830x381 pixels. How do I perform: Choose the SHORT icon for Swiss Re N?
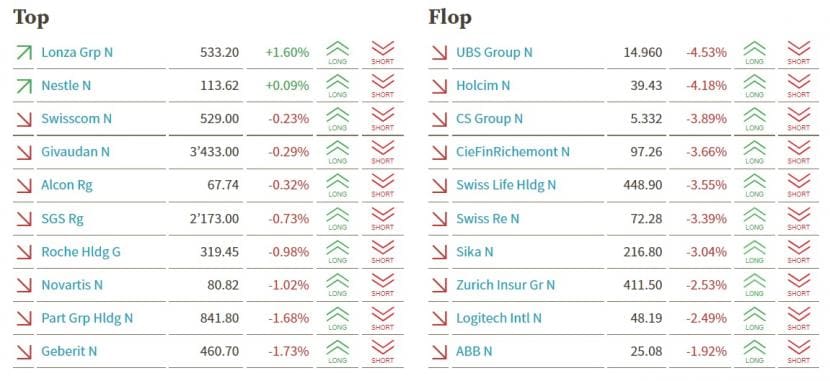pyautogui.click(x=799, y=219)
